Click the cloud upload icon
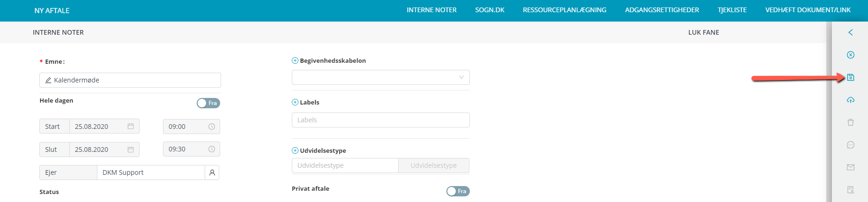 click(x=851, y=100)
